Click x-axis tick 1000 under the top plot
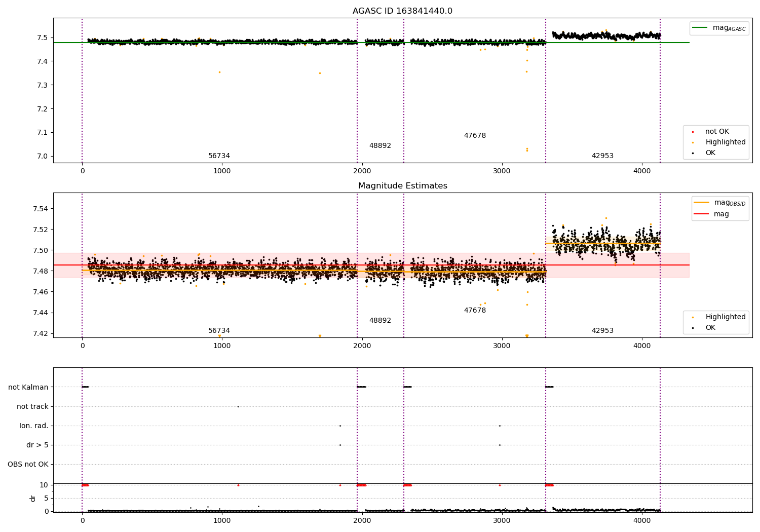This screenshot has height=532, width=760. pyautogui.click(x=222, y=171)
